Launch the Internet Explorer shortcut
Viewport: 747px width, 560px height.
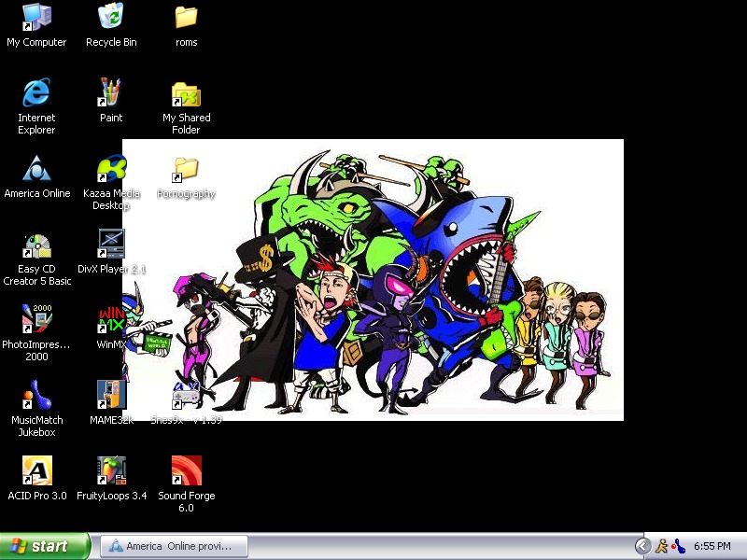tap(36, 92)
